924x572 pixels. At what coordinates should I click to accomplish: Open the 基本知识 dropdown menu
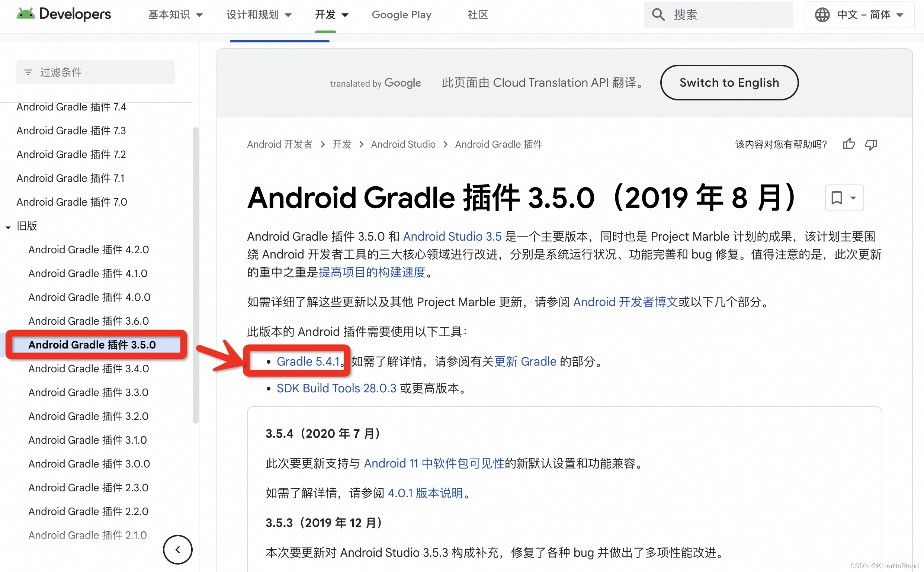pyautogui.click(x=176, y=15)
